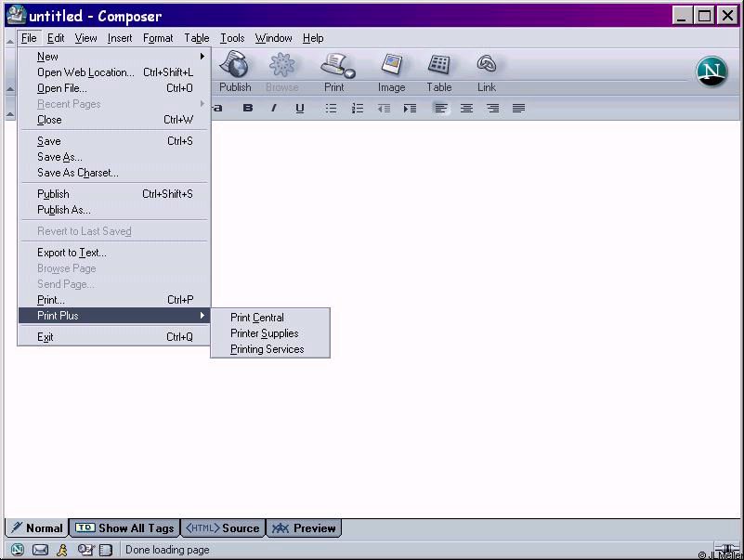Choose Exit from the File menu
744x560 pixels.
click(x=114, y=337)
